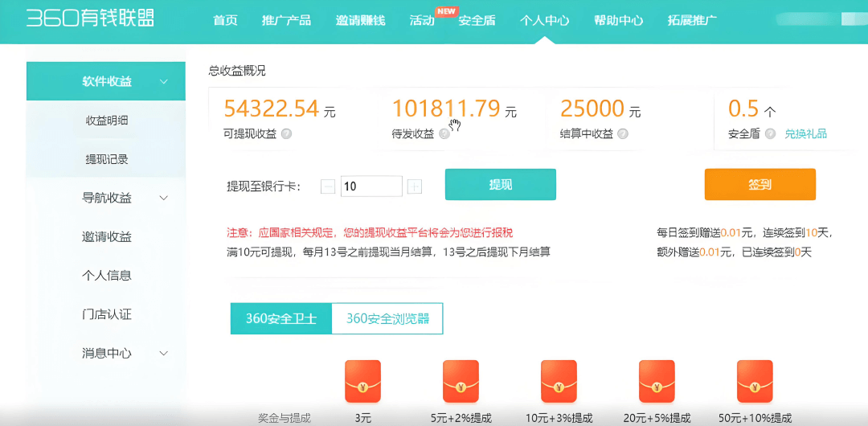Click the 10元+3%提成 red envelope
Viewport: 868px width, 426px height.
[x=559, y=381]
